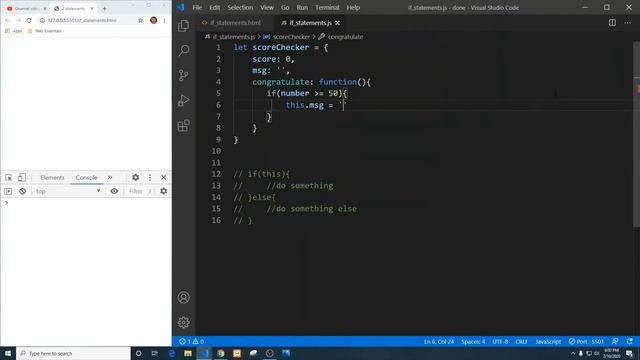Open the Windows Start menu
Screen dimensions: 640x360
click(8, 353)
